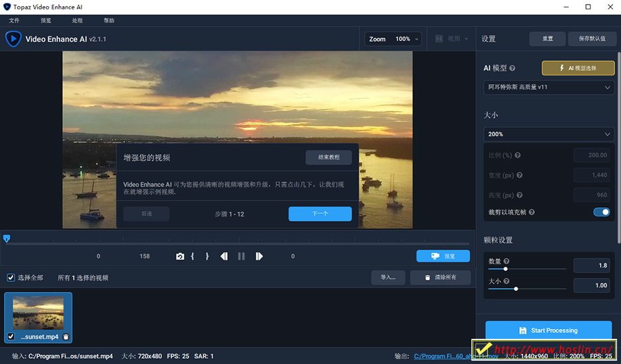The image size is (621, 364).
Task: Set trim end with right brace icon
Action: [x=207, y=256]
